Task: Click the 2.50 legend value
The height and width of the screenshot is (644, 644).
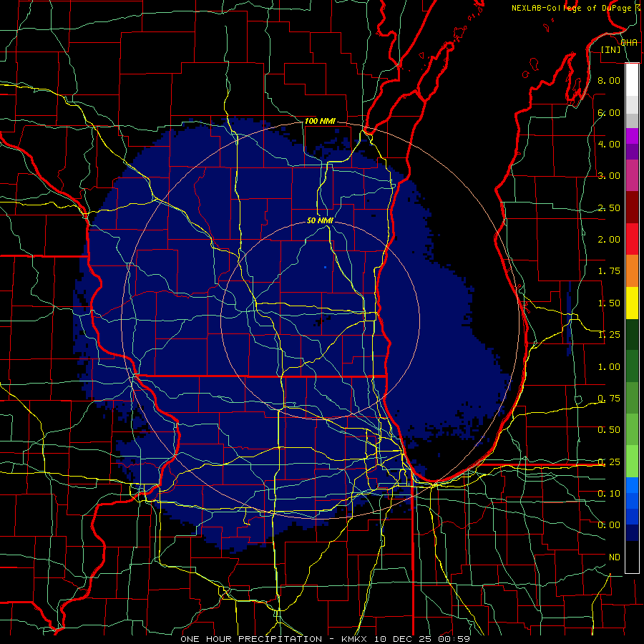Action: [609, 208]
